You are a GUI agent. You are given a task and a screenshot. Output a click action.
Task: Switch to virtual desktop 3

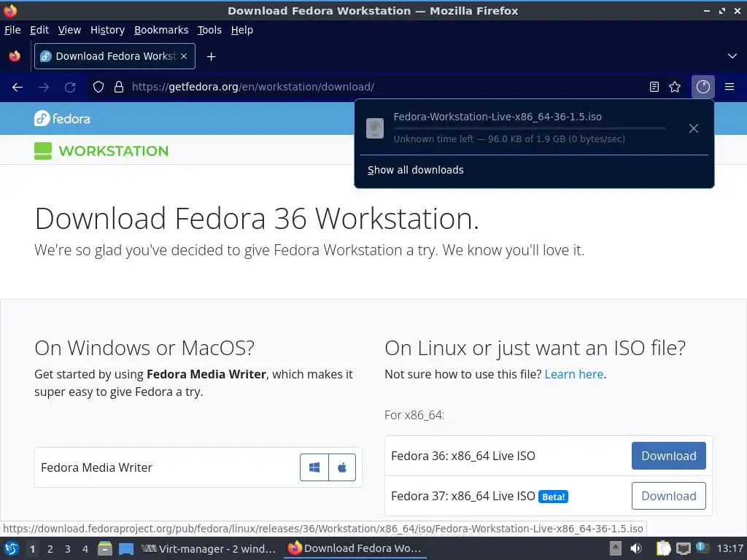pos(68,549)
